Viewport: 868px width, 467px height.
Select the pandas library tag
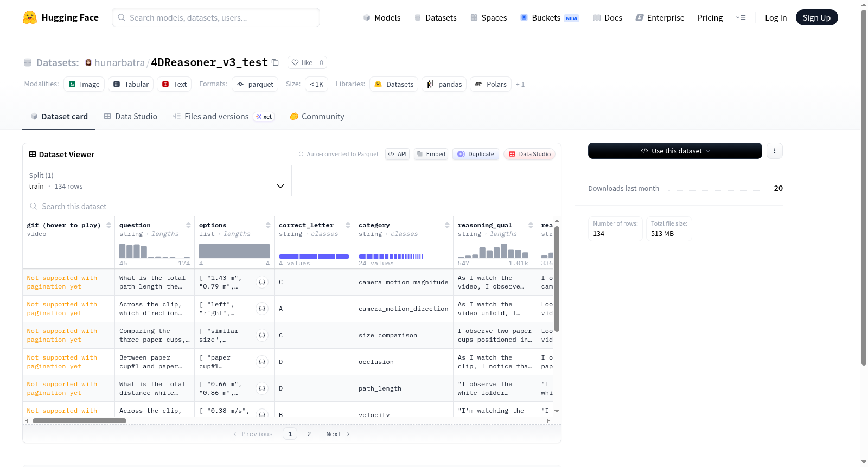444,84
